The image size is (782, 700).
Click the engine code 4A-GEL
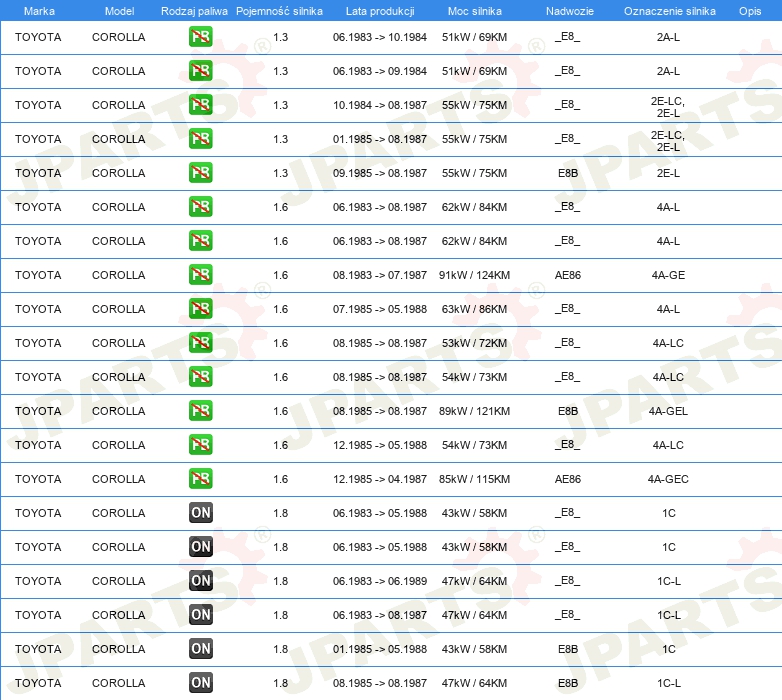[x=668, y=411]
